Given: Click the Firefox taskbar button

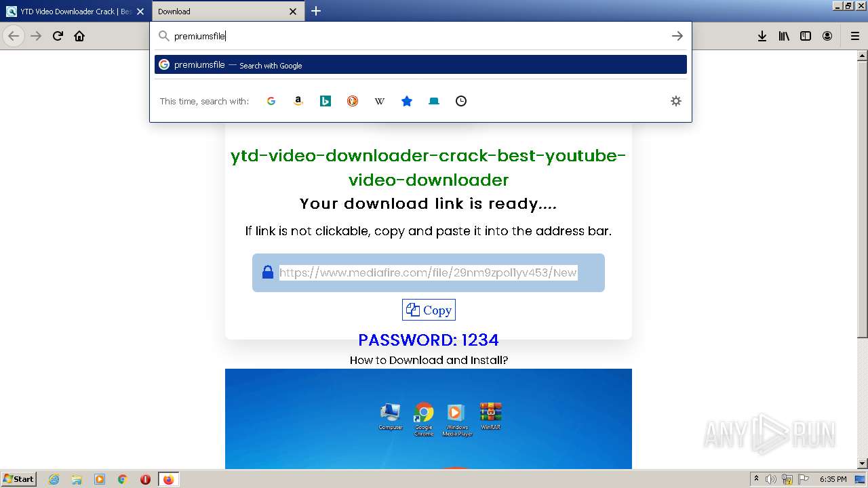Looking at the screenshot, I should 168,479.
